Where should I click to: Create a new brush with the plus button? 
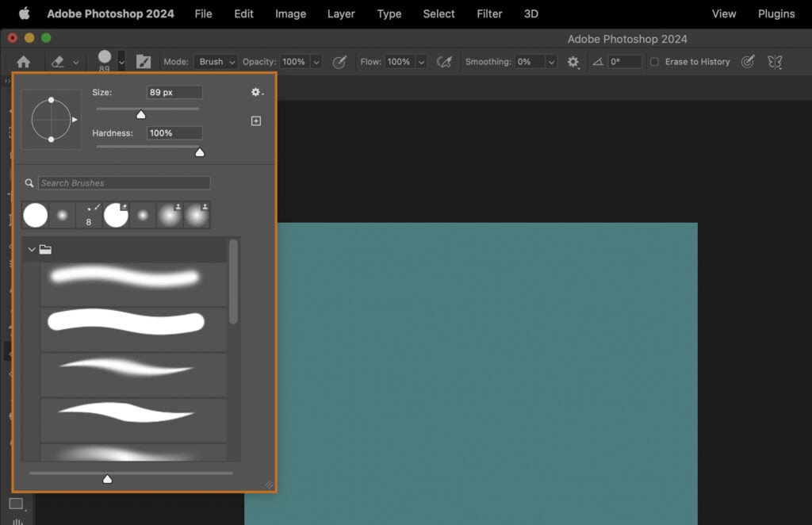pyautogui.click(x=255, y=120)
